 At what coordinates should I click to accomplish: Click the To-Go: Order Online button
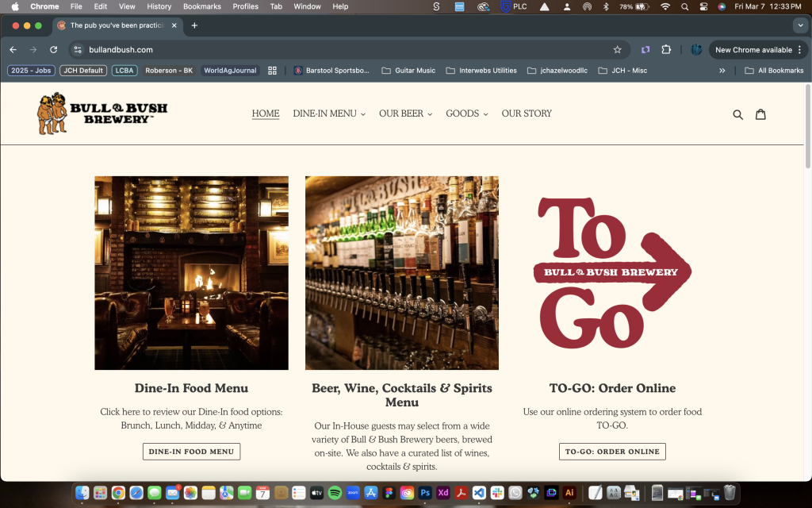click(612, 452)
